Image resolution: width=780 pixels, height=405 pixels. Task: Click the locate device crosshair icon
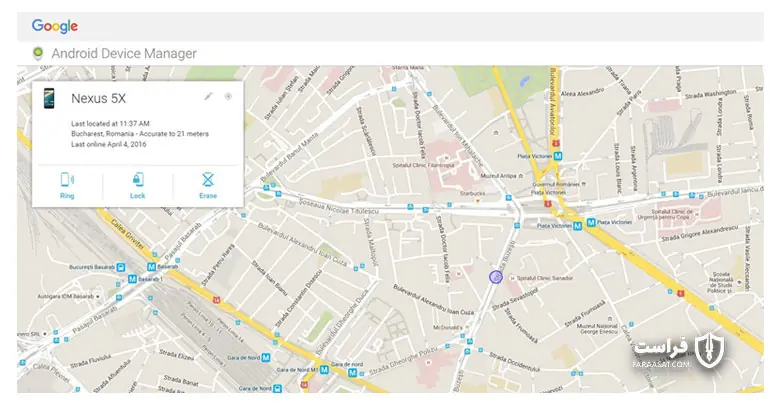[228, 96]
